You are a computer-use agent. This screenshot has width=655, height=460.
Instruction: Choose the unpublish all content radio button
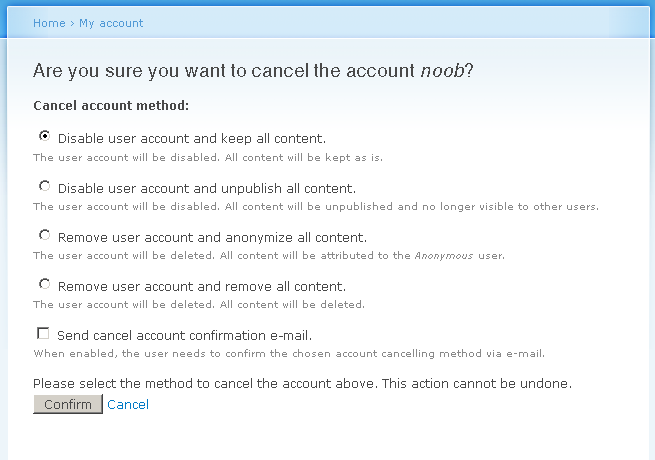tap(44, 186)
